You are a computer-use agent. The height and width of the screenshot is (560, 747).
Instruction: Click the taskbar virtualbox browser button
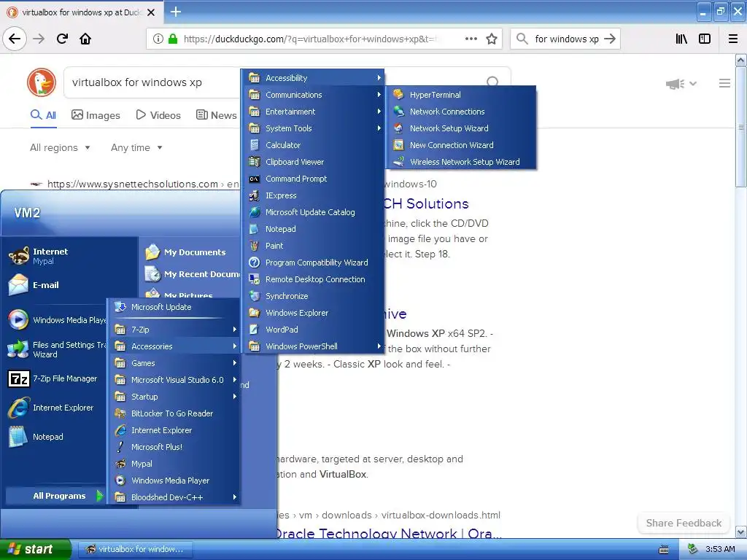coord(135,549)
